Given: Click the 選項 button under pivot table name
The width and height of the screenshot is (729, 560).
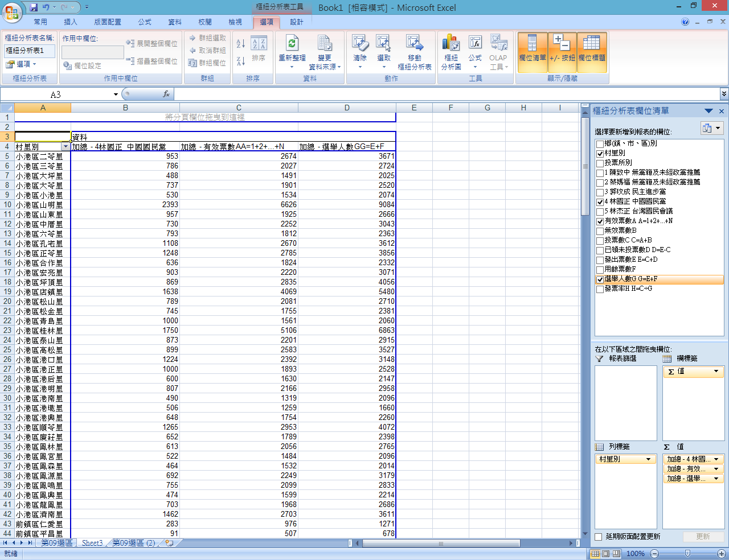Looking at the screenshot, I should pyautogui.click(x=23, y=64).
